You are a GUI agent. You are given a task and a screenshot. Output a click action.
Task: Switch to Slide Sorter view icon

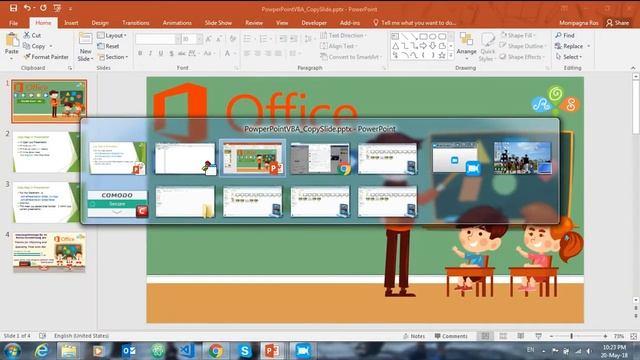[x=503, y=336]
